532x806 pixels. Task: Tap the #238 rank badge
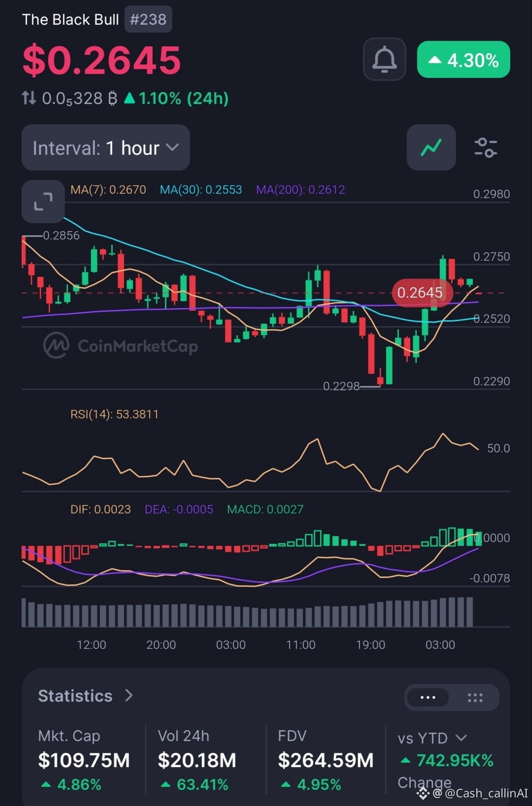coord(148,19)
